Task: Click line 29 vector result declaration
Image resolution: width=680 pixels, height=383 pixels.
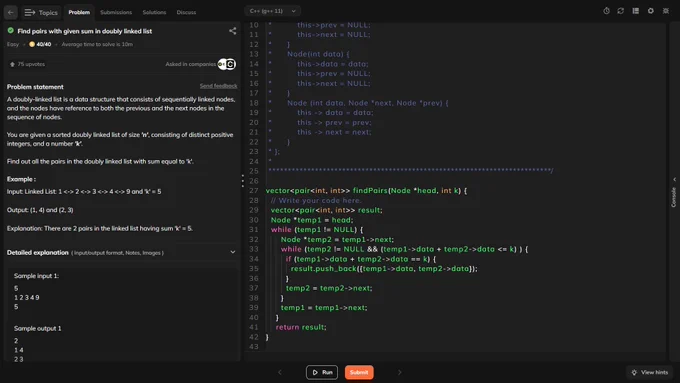Action: tap(327, 210)
